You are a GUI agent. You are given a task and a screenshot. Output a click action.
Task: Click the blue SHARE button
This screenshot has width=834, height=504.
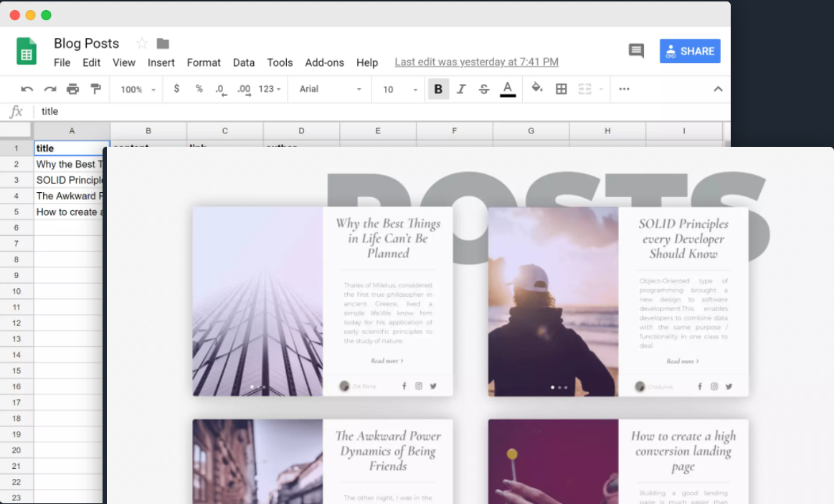690,51
